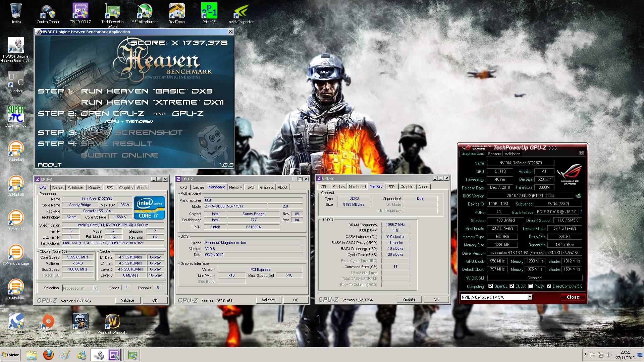Click About in Heaven Benchmark app

click(x=50, y=165)
